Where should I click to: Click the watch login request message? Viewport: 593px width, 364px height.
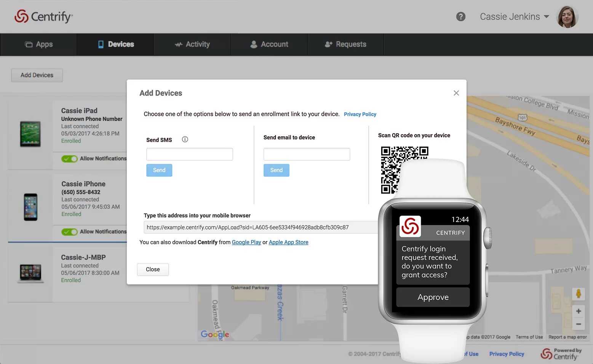pyautogui.click(x=430, y=262)
